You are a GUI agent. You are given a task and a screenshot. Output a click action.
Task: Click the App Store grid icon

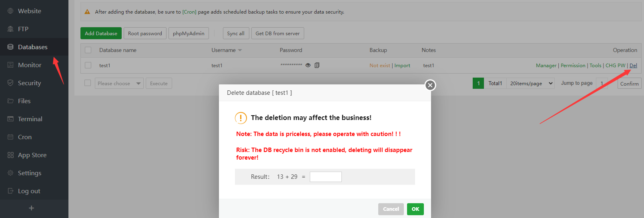coord(10,155)
